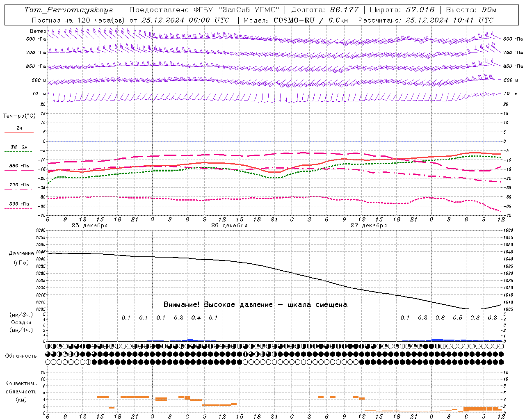This screenshot has width=525, height=420.
Task: Click the Высота: 90м elevation label
Action: [x=471, y=10]
